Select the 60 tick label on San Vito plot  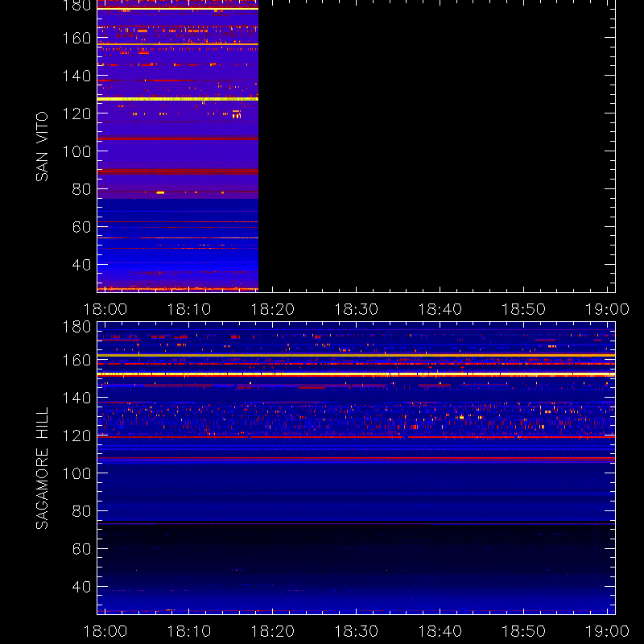82,227
